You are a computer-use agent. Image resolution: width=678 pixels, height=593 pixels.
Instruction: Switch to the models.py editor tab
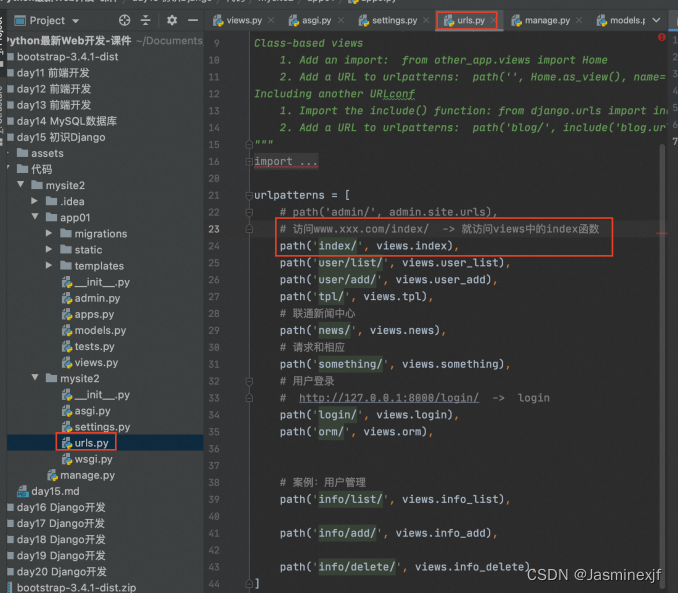click(621, 20)
